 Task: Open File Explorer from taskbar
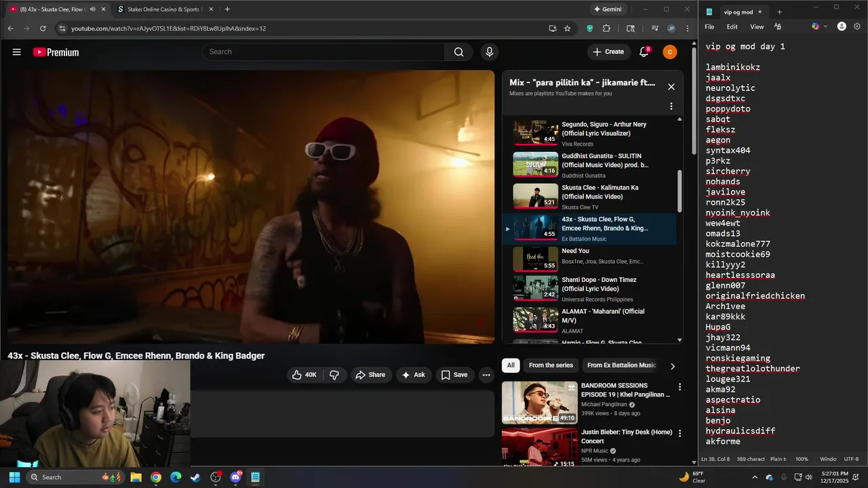[136, 477]
